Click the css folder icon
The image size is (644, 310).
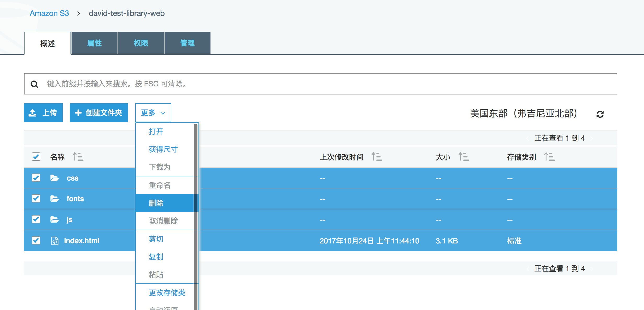point(55,178)
